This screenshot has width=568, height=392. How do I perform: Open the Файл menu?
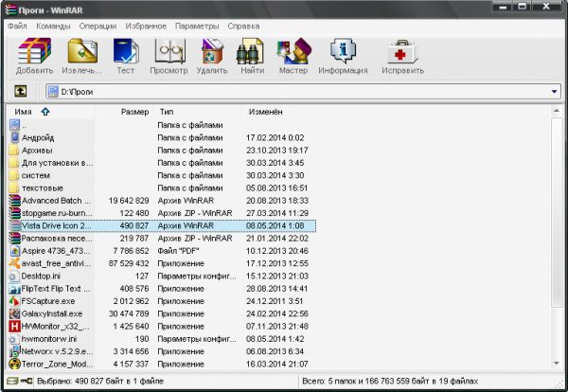point(17,27)
